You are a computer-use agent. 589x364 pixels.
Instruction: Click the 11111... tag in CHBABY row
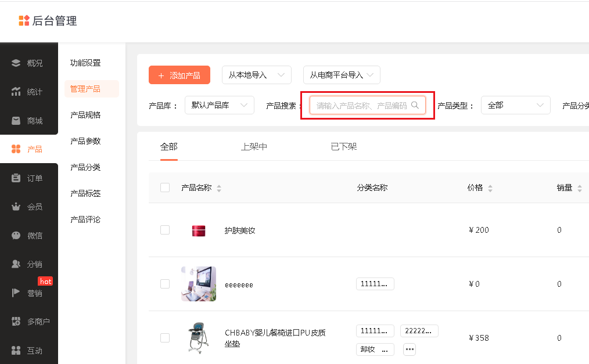pyautogui.click(x=375, y=331)
